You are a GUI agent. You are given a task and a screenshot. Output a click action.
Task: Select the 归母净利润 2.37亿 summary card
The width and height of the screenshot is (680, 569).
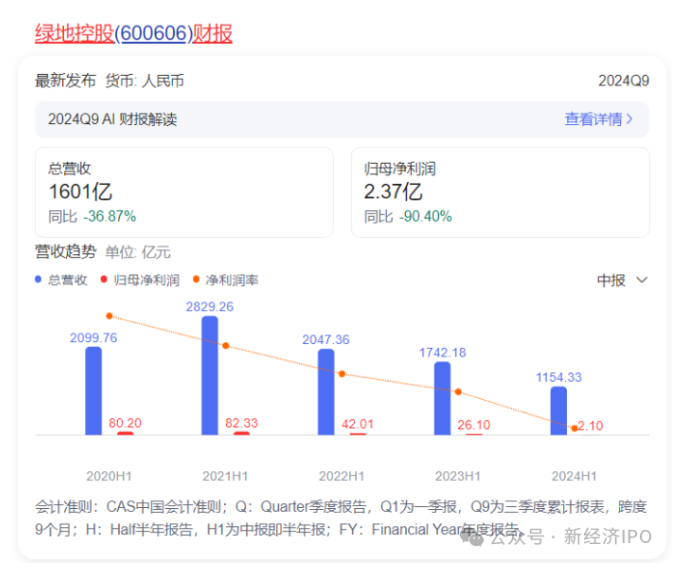(x=500, y=193)
